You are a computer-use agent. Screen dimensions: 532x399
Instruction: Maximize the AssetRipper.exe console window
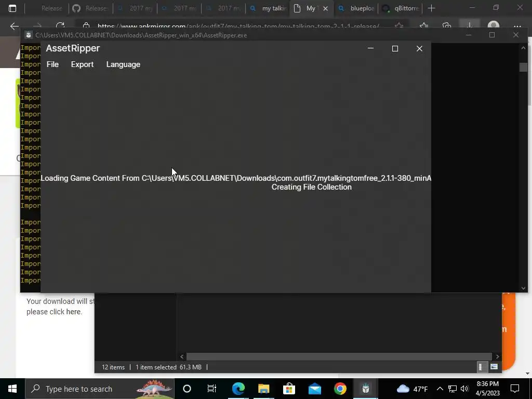tap(492, 35)
